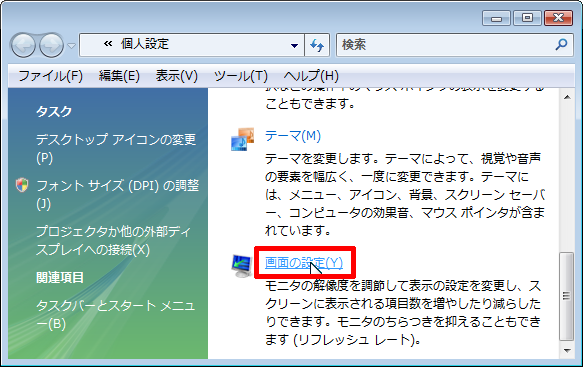Click the Back navigation arrow button
Screen dimensions: 583x367
pos(23,45)
